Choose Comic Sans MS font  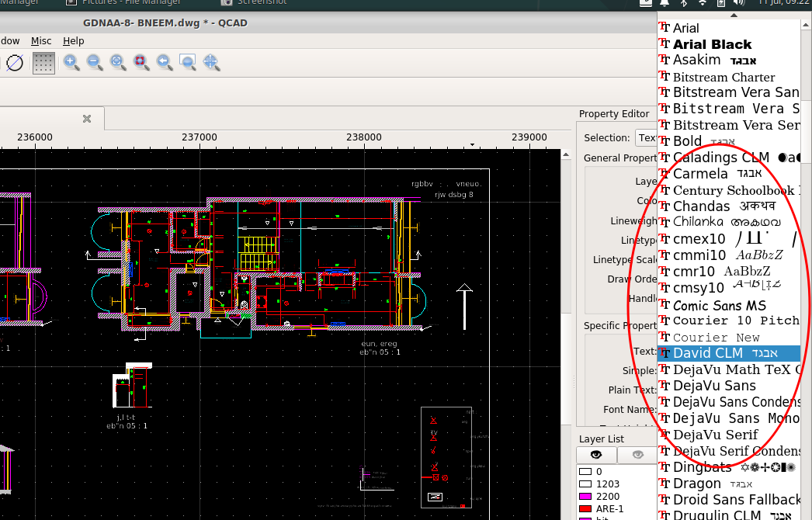[729, 305]
